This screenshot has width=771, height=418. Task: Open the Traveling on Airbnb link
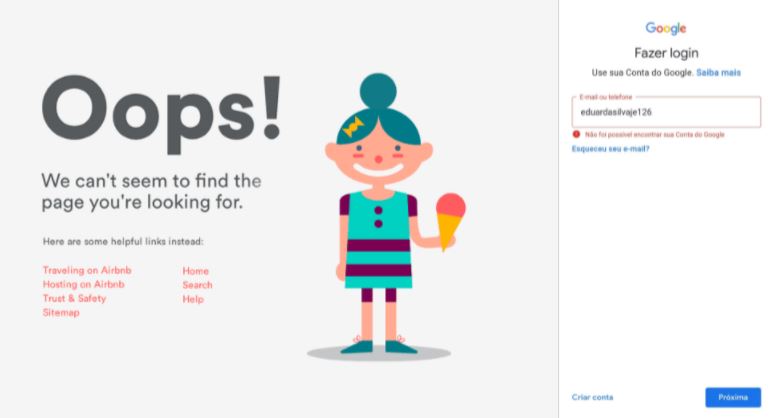tap(87, 270)
